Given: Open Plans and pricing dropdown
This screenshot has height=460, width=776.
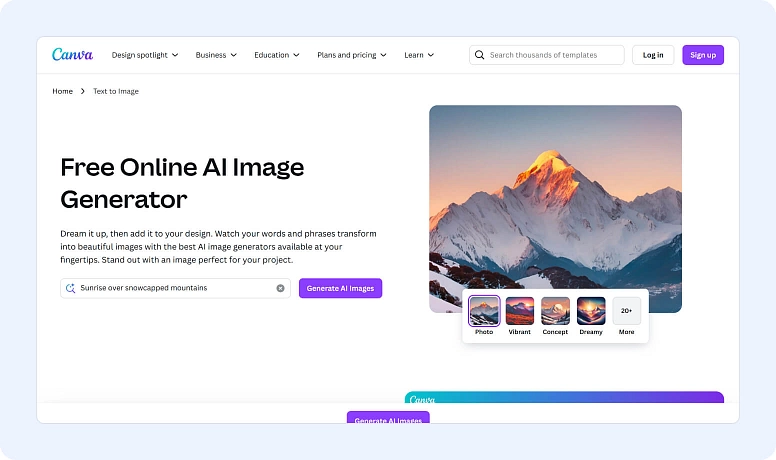Looking at the screenshot, I should pyautogui.click(x=352, y=55).
